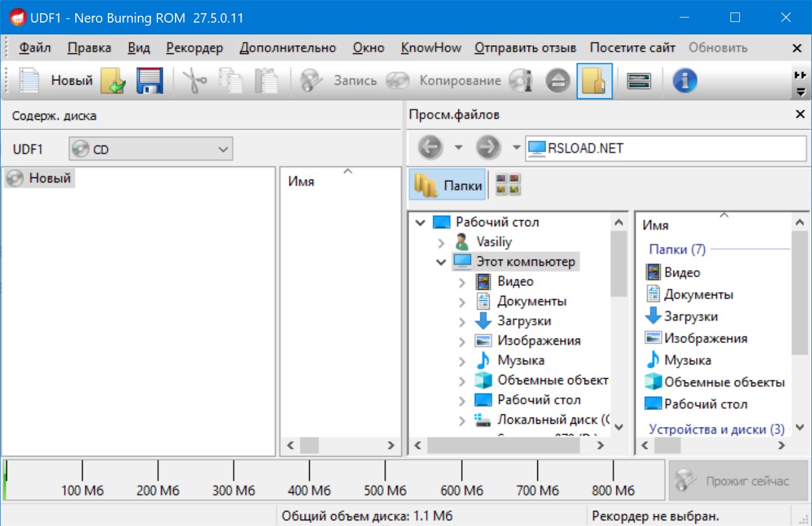
Task: Save compilation using the floppy disk icon
Action: click(x=149, y=81)
